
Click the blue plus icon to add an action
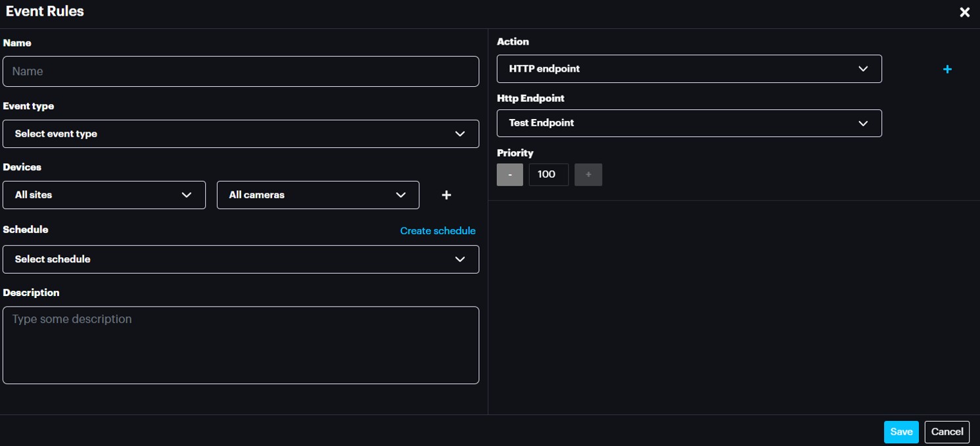tap(947, 69)
